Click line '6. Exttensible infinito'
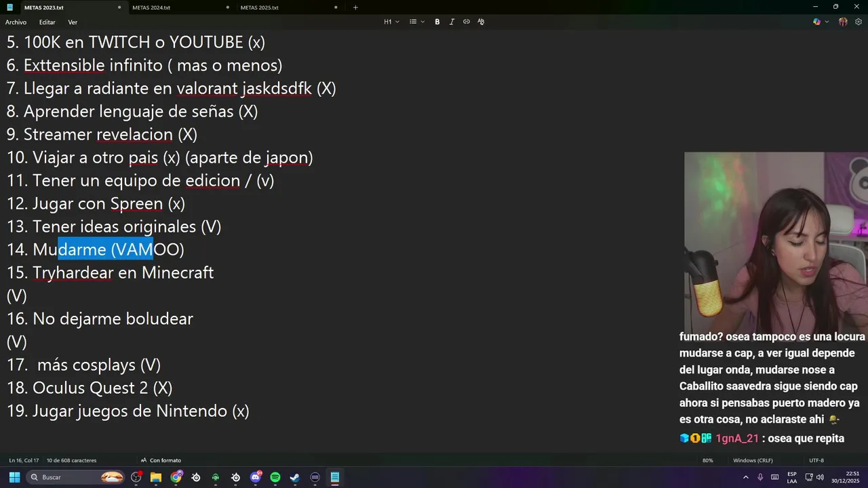Screen dimensions: 868x488 click(144, 65)
